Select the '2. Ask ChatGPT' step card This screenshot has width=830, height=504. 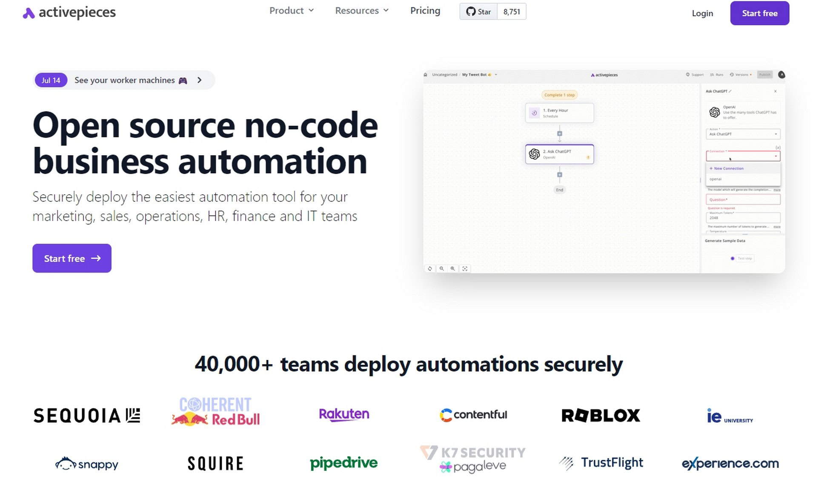tap(559, 154)
